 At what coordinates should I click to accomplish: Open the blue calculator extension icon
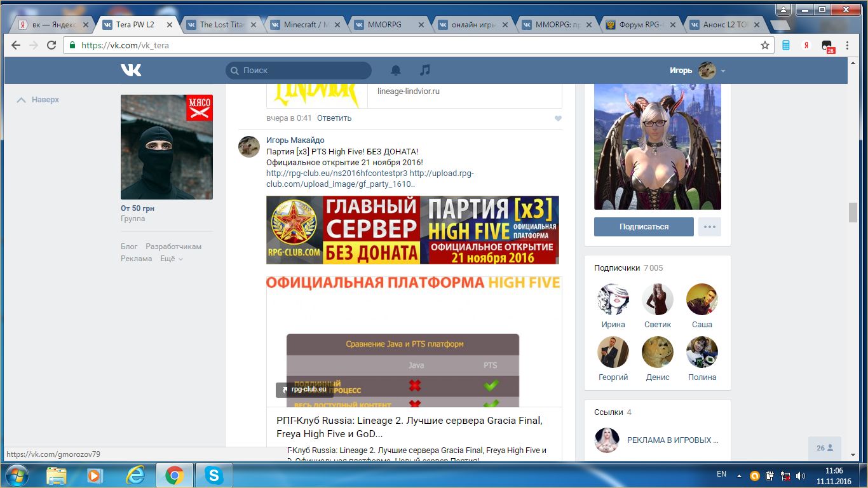pos(786,45)
